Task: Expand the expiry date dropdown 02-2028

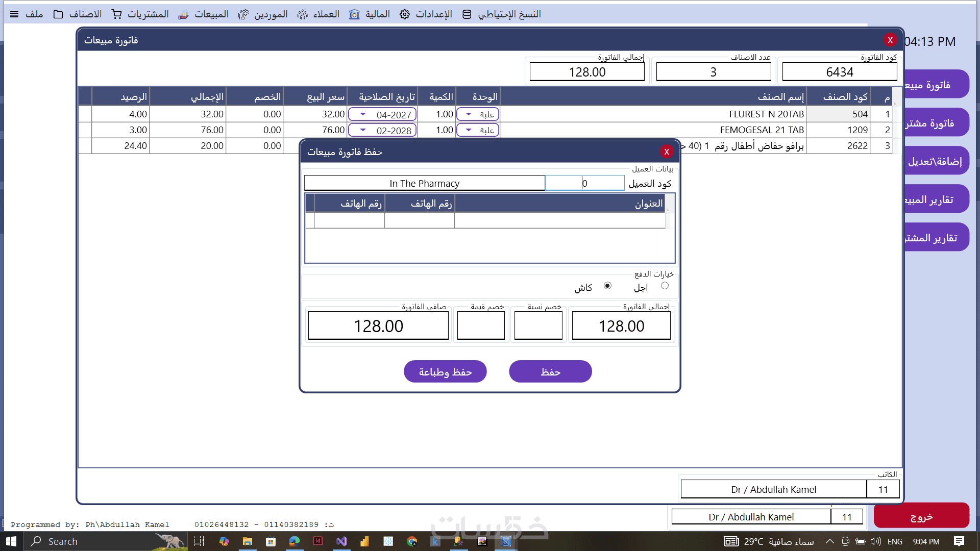Action: [x=363, y=130]
